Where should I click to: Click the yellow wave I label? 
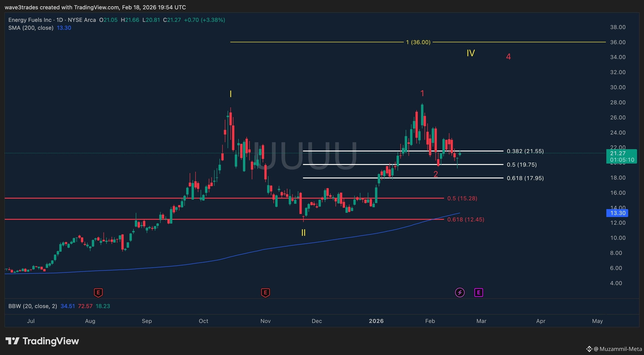point(230,94)
